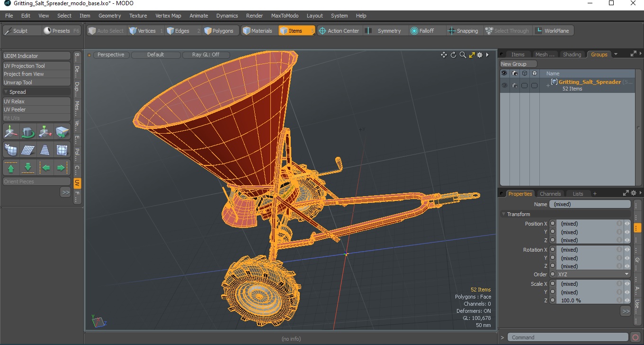Open viewport settings gear icon
This screenshot has width=644, height=345.
pos(480,55)
